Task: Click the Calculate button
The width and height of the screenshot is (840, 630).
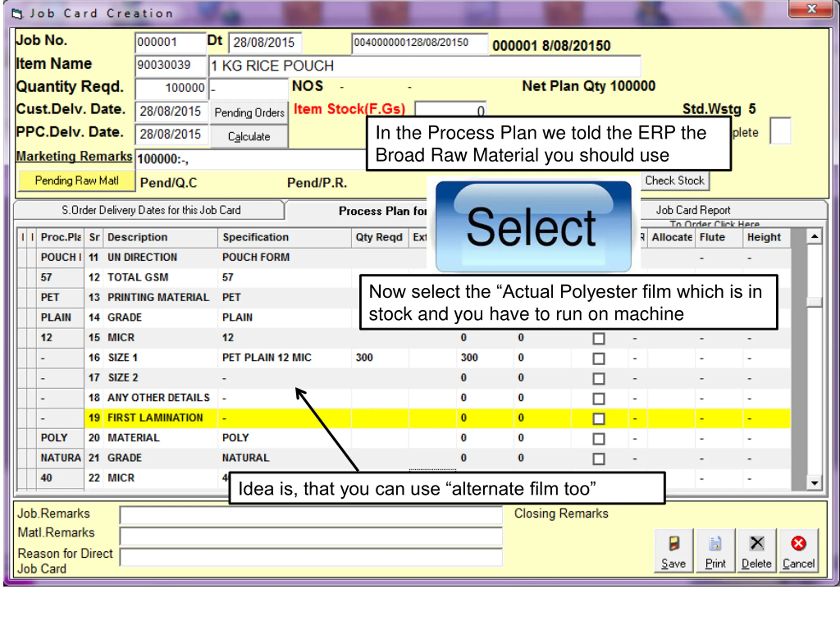Action: tap(249, 136)
